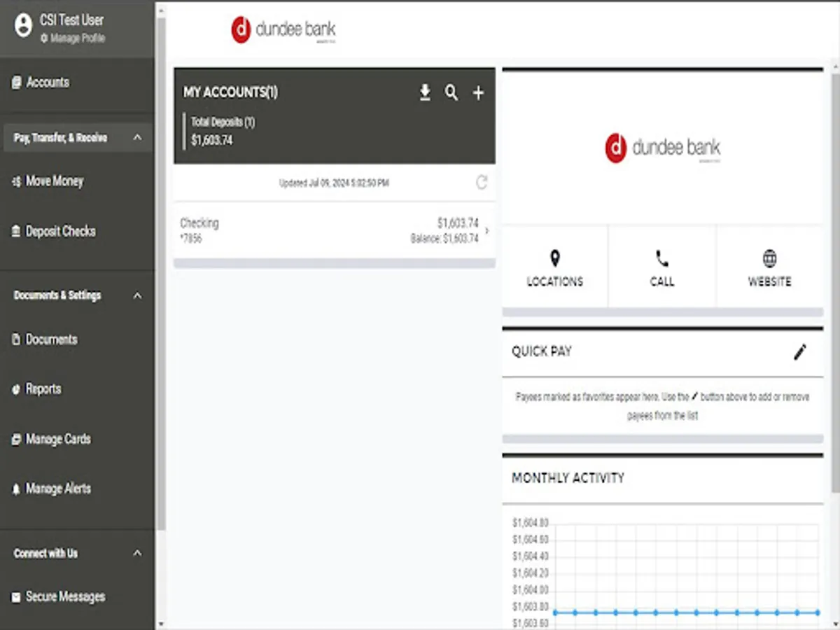
Task: Click the download accounts export icon
Action: click(x=425, y=92)
